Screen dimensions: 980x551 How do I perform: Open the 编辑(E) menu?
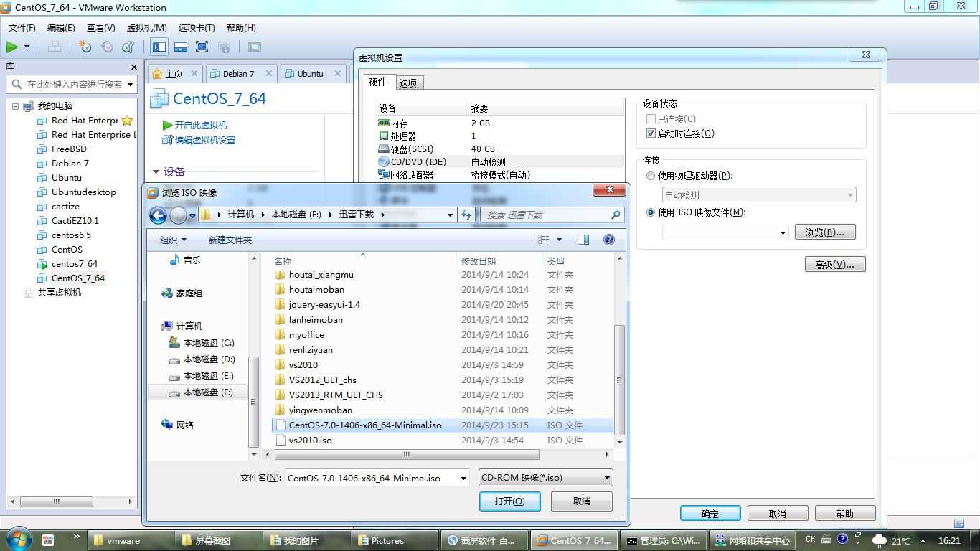click(61, 28)
